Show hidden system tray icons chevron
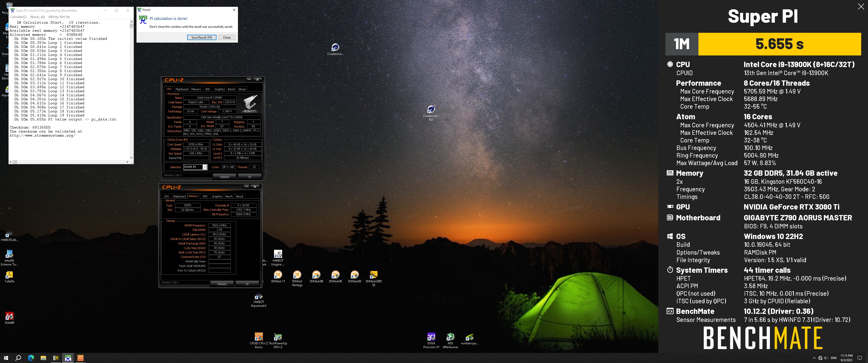Viewport: 868px width, 363px height. point(814,358)
